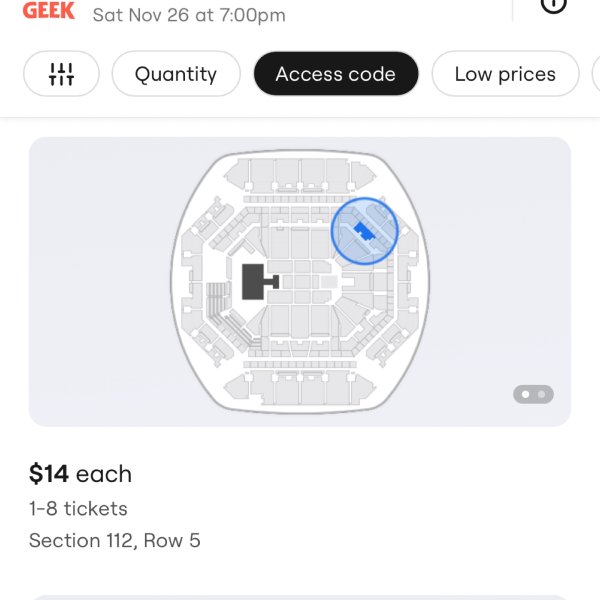This screenshot has width=600, height=600.
Task: Tap the stage runway extension on map
Action: pos(272,282)
